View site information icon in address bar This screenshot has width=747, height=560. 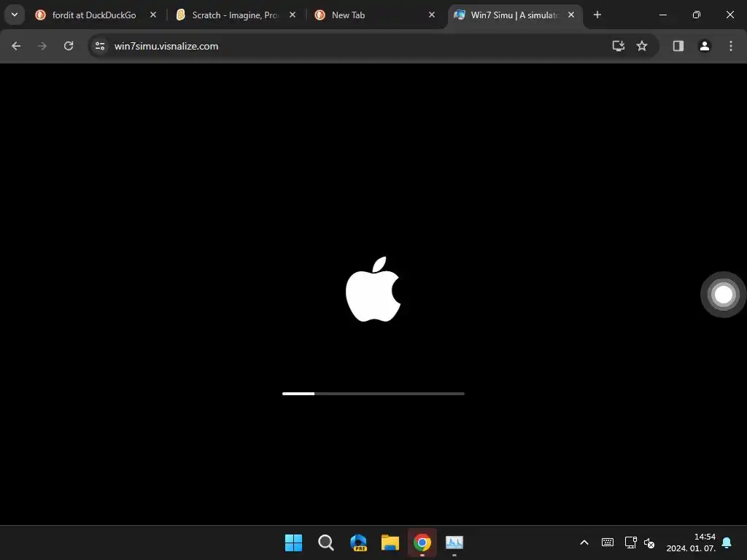click(x=100, y=46)
